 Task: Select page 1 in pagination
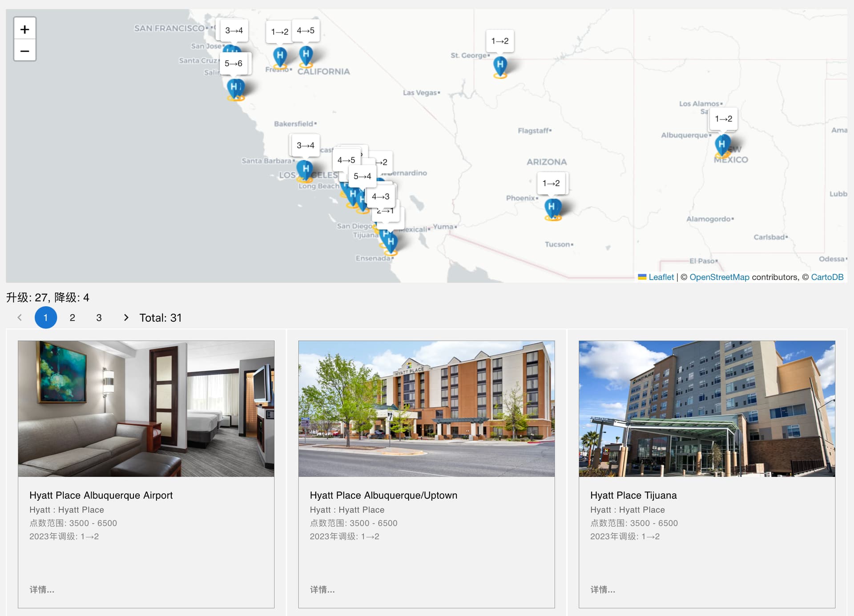click(46, 317)
